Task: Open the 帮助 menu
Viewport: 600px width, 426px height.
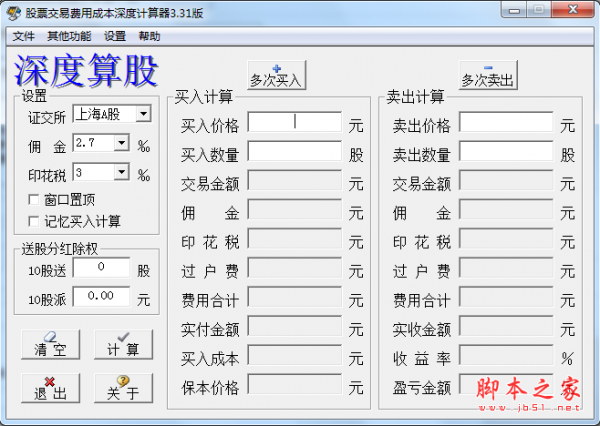Action: pyautogui.click(x=149, y=36)
